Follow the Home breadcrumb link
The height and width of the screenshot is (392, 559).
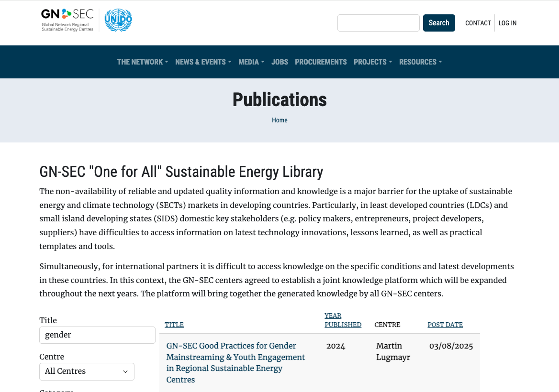click(x=279, y=120)
